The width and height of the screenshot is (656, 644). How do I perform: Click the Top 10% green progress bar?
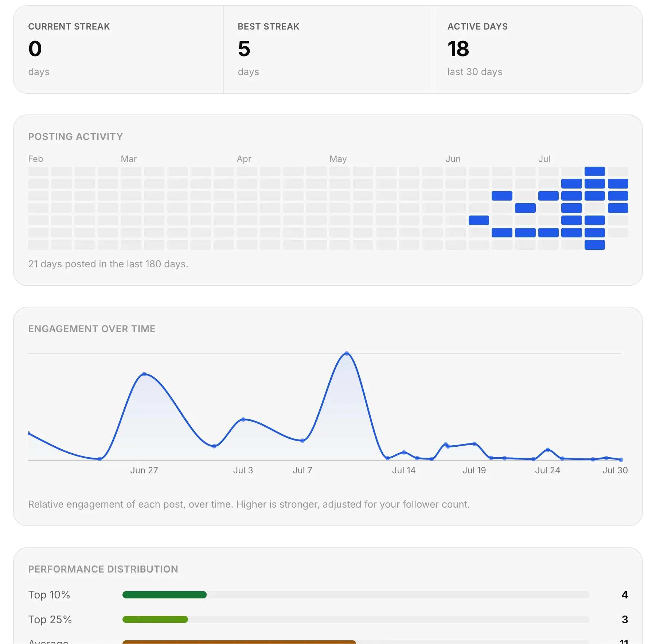point(164,595)
